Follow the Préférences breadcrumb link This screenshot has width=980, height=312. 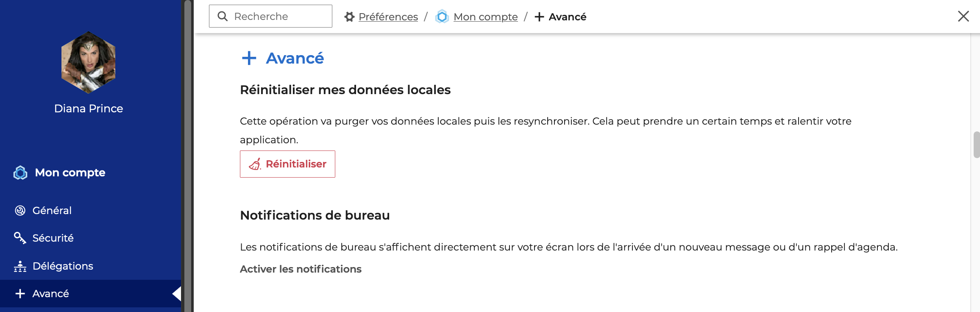[x=388, y=17]
